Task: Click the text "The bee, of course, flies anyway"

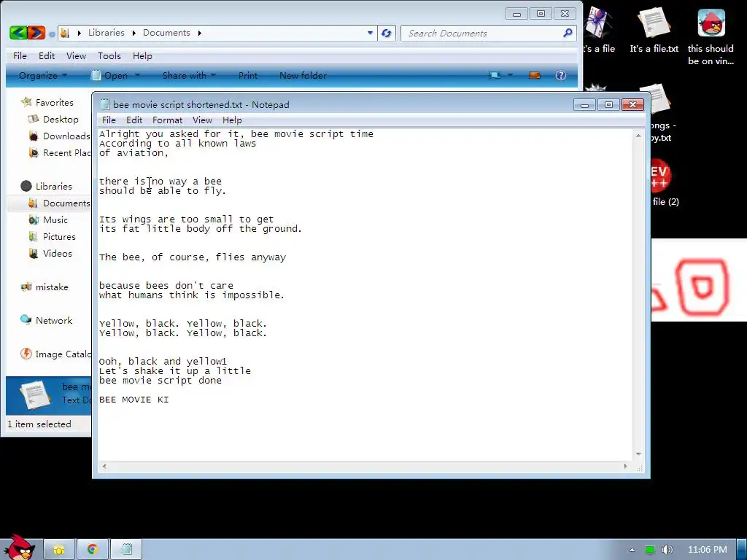Action: [x=193, y=257]
